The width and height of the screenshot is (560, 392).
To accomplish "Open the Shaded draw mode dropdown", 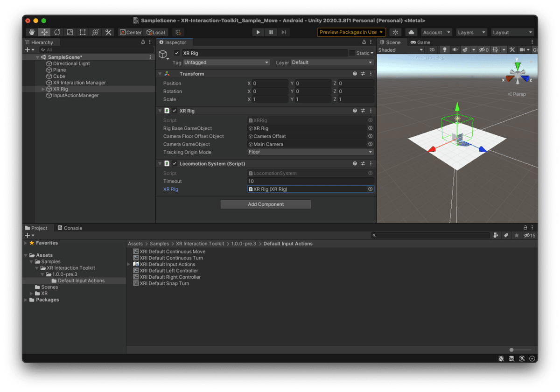I will click(400, 50).
